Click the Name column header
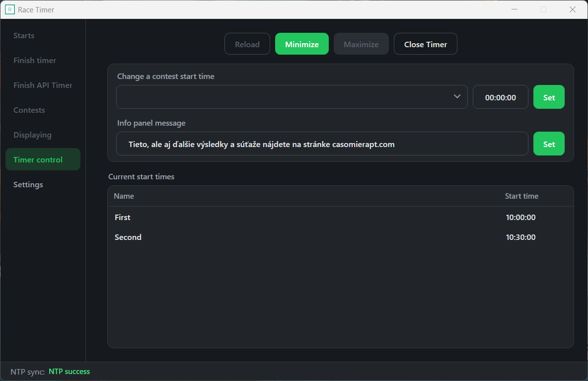588x381 pixels. pyautogui.click(x=124, y=196)
